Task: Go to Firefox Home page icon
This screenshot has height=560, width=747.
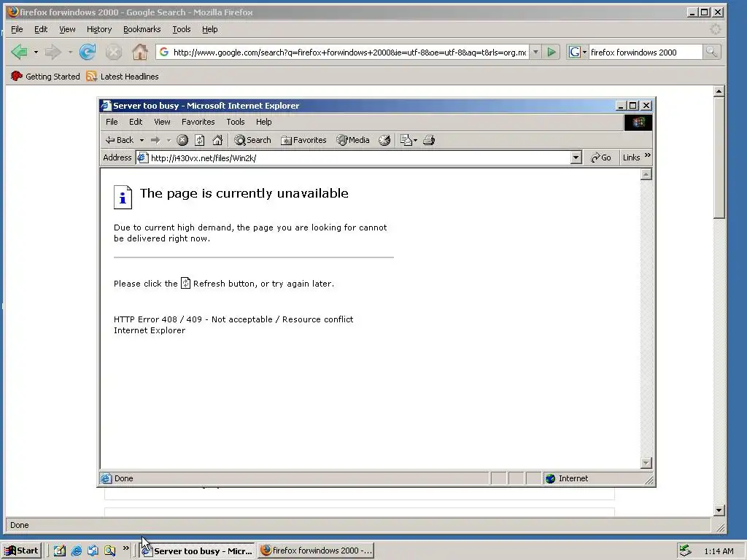Action: (139, 52)
